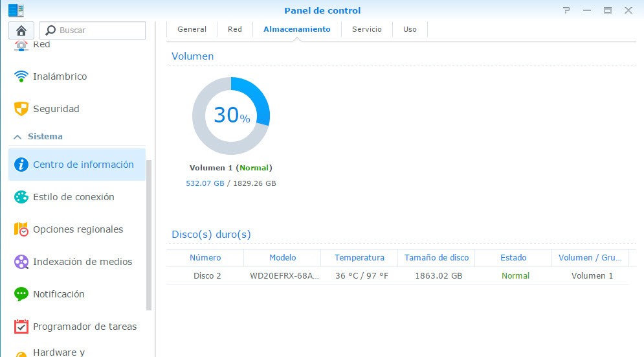The height and width of the screenshot is (357, 644).
Task: Sort by the Temperatura column header
Action: (359, 258)
